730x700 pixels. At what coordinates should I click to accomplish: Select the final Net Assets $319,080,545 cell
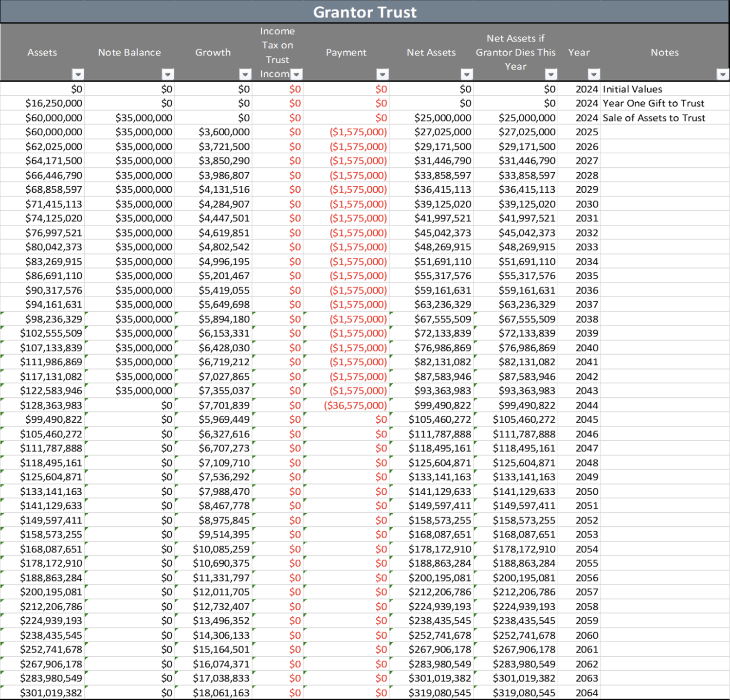439,692
